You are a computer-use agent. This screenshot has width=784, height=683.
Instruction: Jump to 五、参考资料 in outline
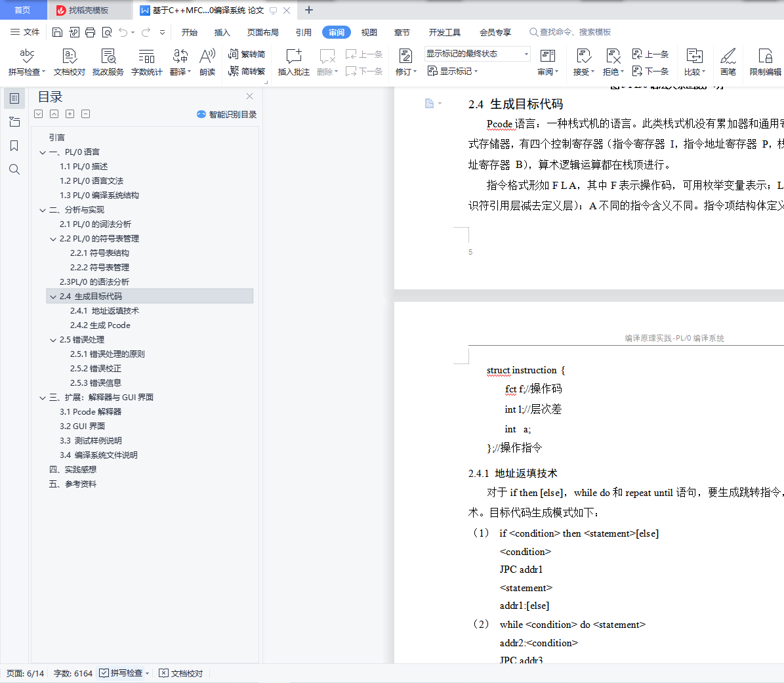pyautogui.click(x=73, y=484)
